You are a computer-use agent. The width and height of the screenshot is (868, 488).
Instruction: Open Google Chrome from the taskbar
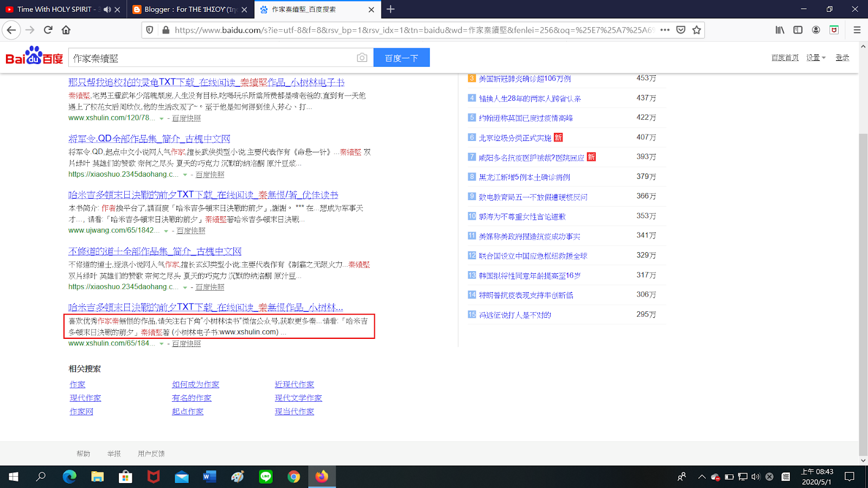tap(293, 477)
